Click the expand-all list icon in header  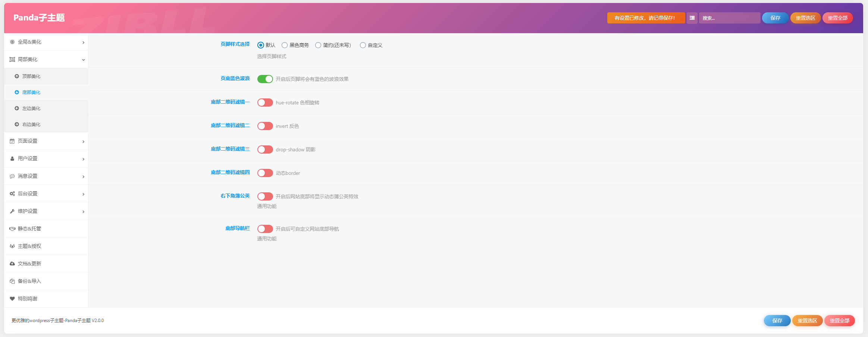click(692, 18)
